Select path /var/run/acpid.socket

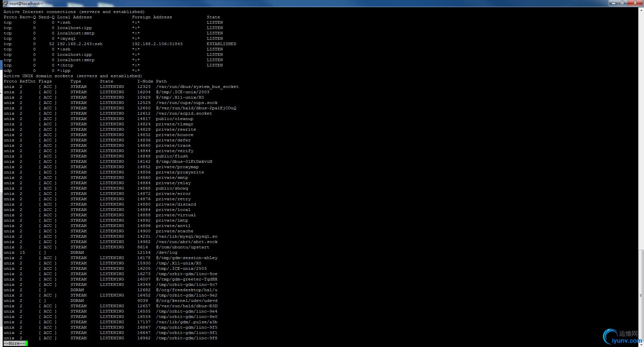[x=184, y=113]
